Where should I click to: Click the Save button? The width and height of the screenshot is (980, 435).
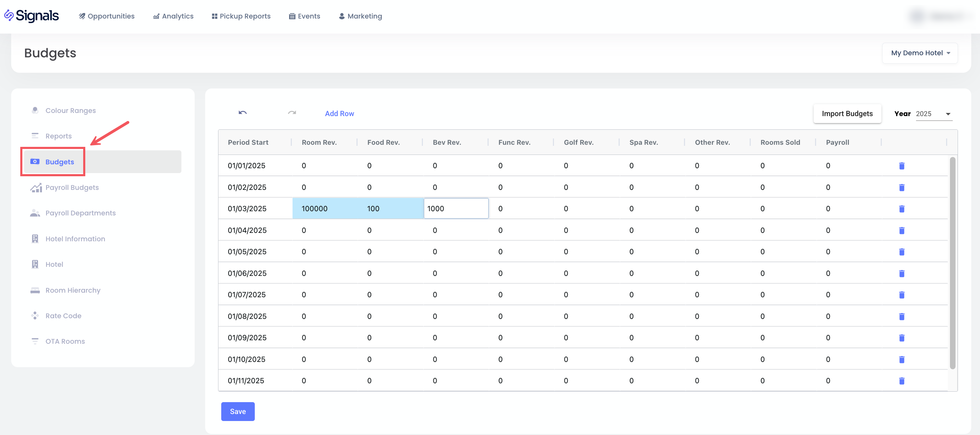point(238,412)
